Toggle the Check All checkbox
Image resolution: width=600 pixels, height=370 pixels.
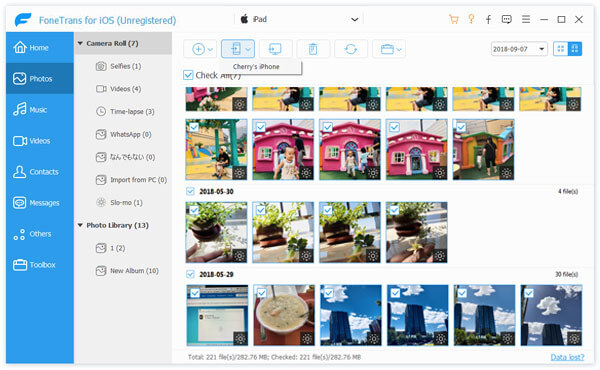(188, 75)
